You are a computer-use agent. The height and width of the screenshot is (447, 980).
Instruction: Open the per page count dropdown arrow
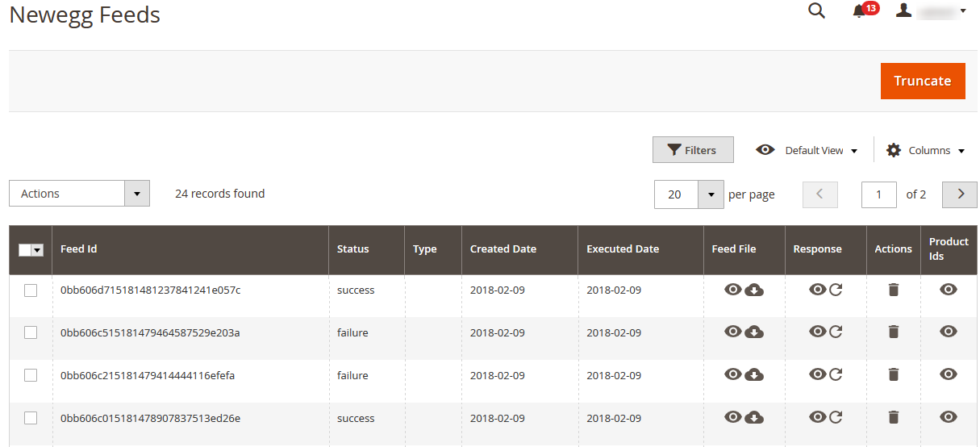[x=711, y=194]
